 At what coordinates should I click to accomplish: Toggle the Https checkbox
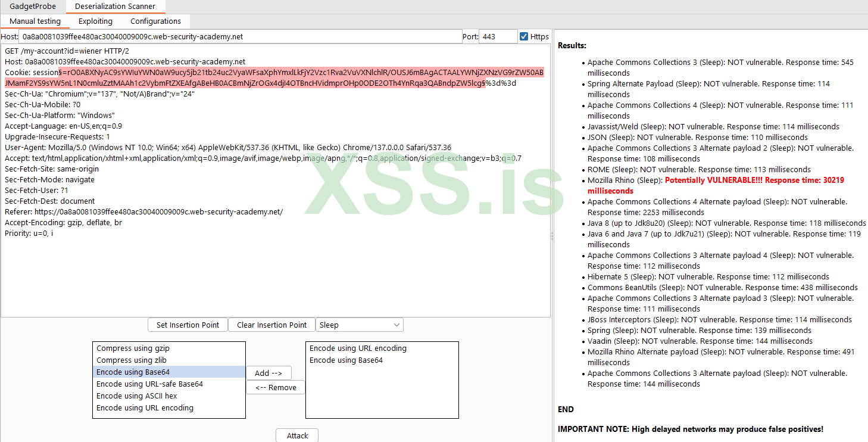(524, 36)
